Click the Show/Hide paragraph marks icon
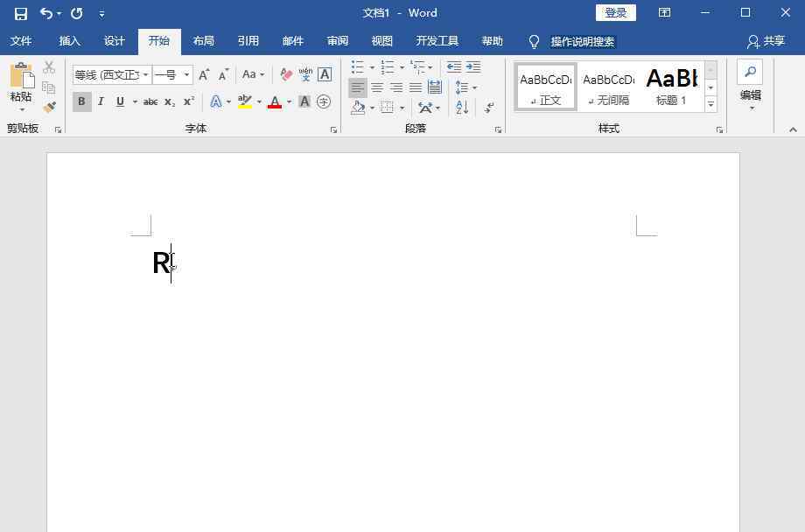 [489, 107]
